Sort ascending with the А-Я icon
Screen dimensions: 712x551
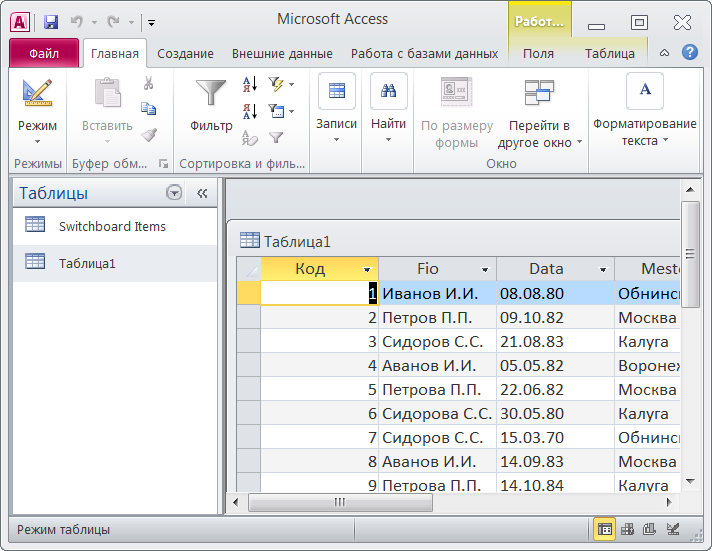250,84
